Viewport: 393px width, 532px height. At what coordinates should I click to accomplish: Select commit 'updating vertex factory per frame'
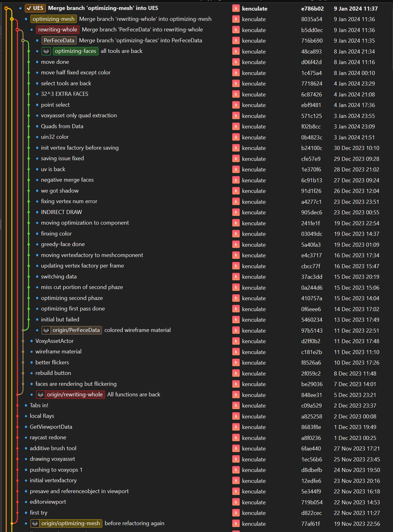[82, 266]
